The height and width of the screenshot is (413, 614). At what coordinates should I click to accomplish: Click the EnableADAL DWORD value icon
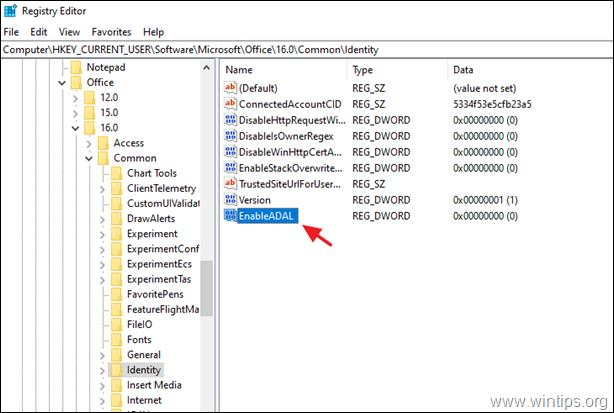coord(230,216)
